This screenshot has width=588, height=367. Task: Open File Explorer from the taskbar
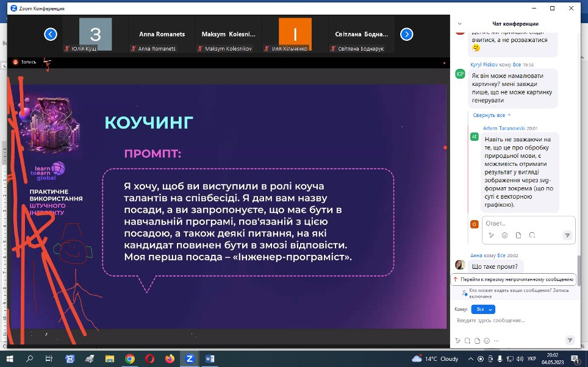click(109, 358)
